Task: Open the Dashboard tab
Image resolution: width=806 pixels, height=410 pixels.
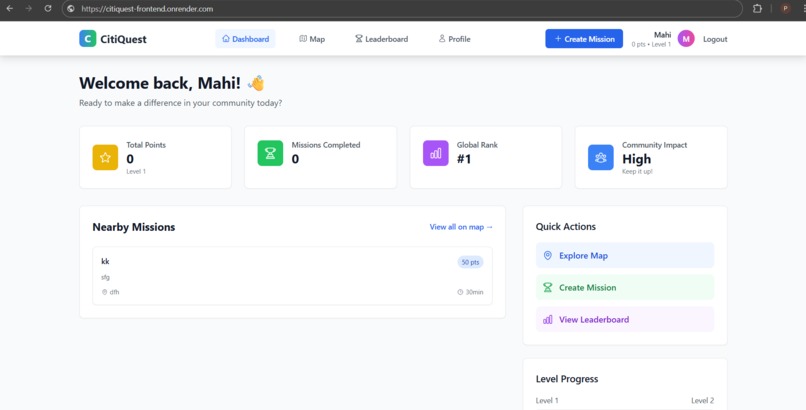Action: pos(245,39)
